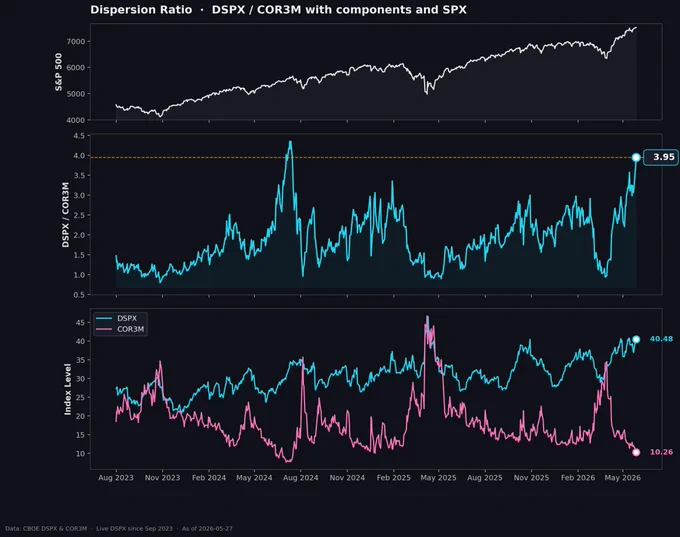Click the 'May 2026' date label

(x=623, y=478)
